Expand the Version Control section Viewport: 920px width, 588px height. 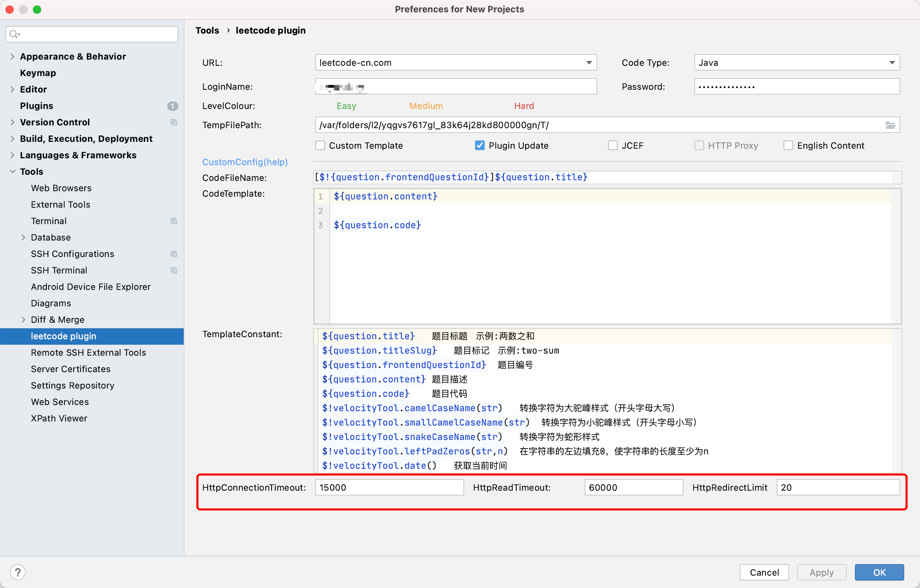click(13, 122)
